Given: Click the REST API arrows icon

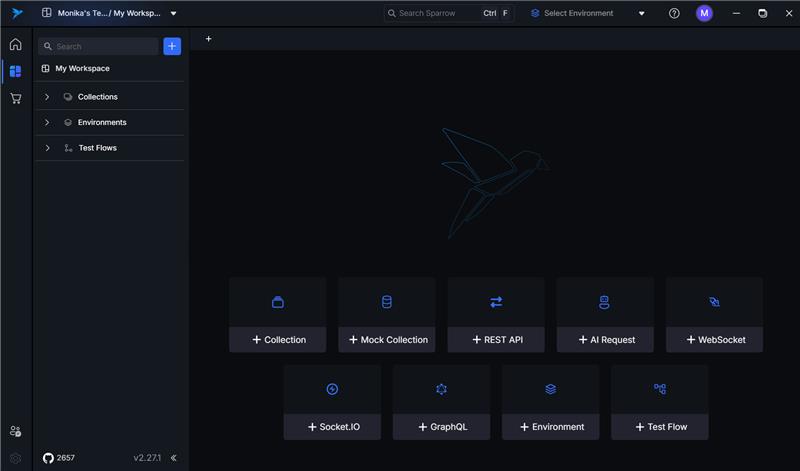Looking at the screenshot, I should [496, 302].
